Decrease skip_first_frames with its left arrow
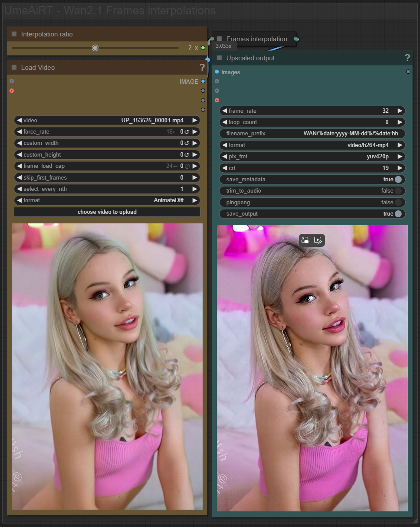The height and width of the screenshot is (527, 420). (x=20, y=177)
